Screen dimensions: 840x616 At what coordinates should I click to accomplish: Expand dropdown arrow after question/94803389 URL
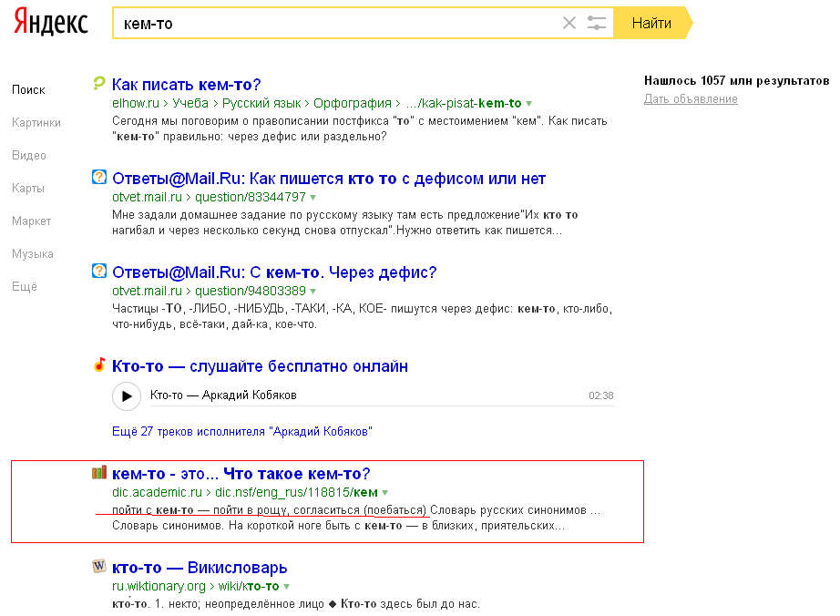pyautogui.click(x=312, y=292)
